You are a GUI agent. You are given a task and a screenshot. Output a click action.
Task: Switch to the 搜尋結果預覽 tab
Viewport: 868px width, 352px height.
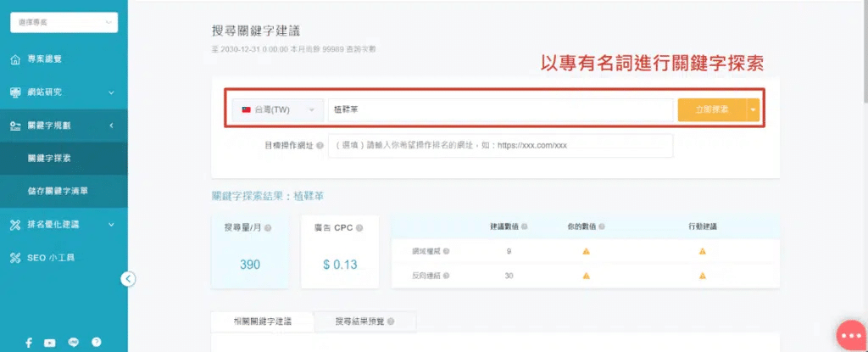tap(364, 321)
